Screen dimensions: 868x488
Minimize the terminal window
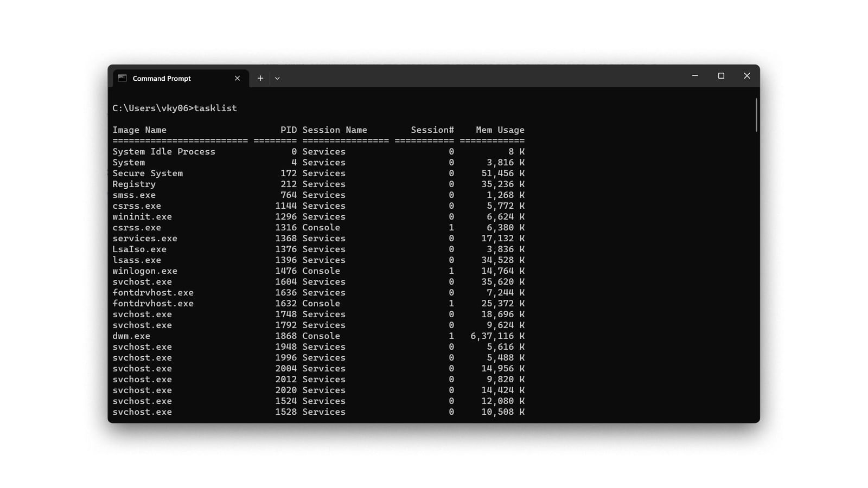point(695,76)
